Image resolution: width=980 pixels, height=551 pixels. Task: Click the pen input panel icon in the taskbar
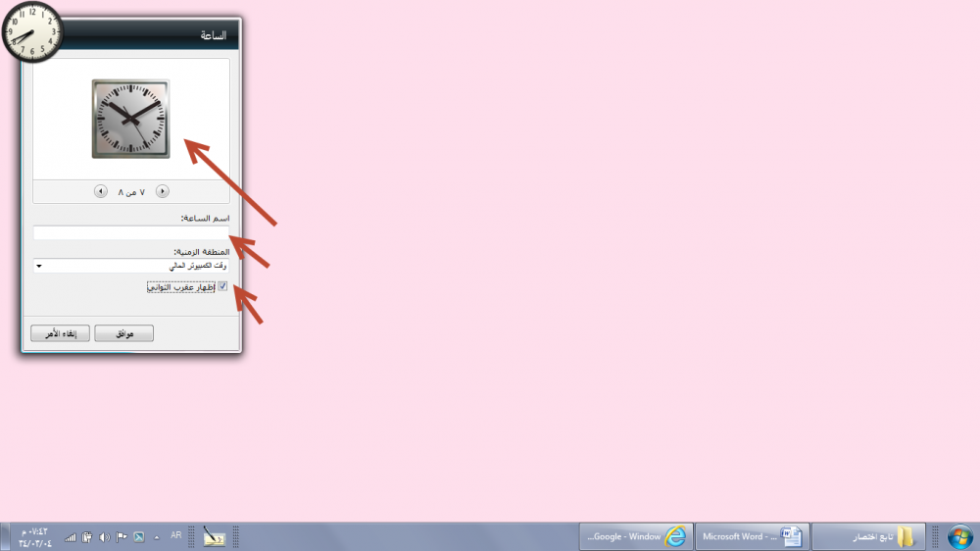click(x=214, y=536)
